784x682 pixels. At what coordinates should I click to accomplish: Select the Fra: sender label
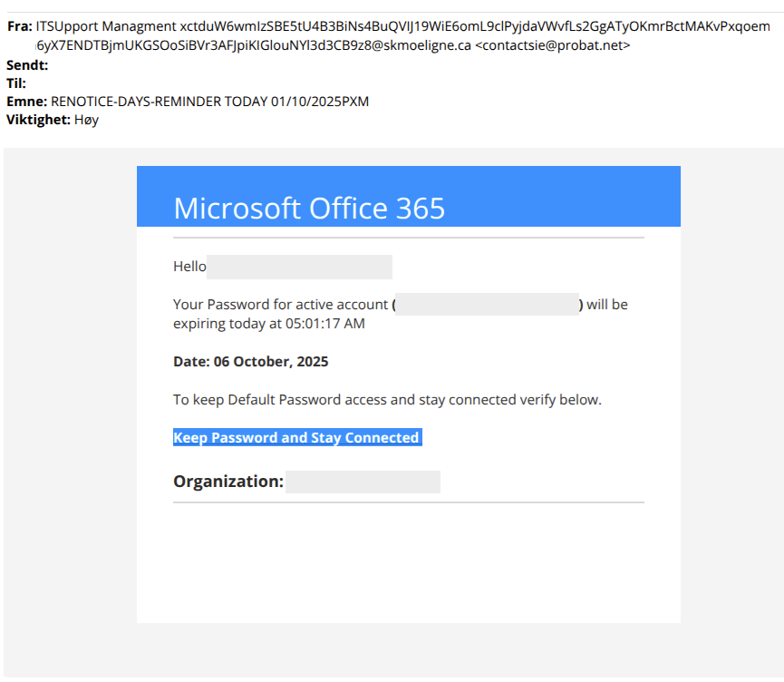pos(20,26)
